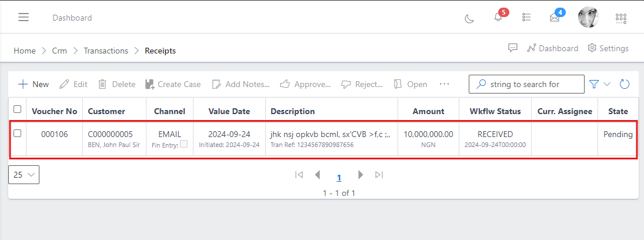The width and height of the screenshot is (644, 240).
Task: Open the hamburger navigation menu
Action: (x=24, y=17)
